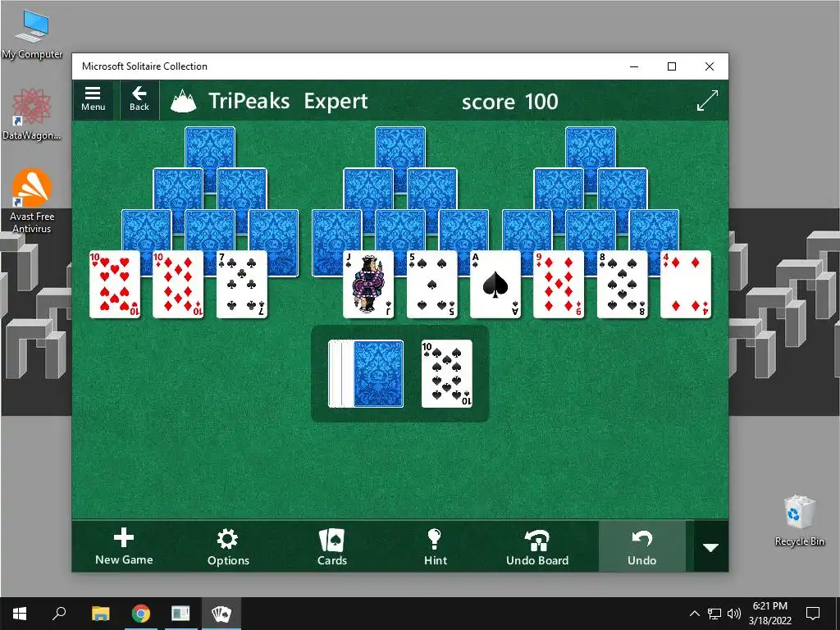Minimize the Solitaire window
This screenshot has width=840, height=630.
tap(634, 66)
